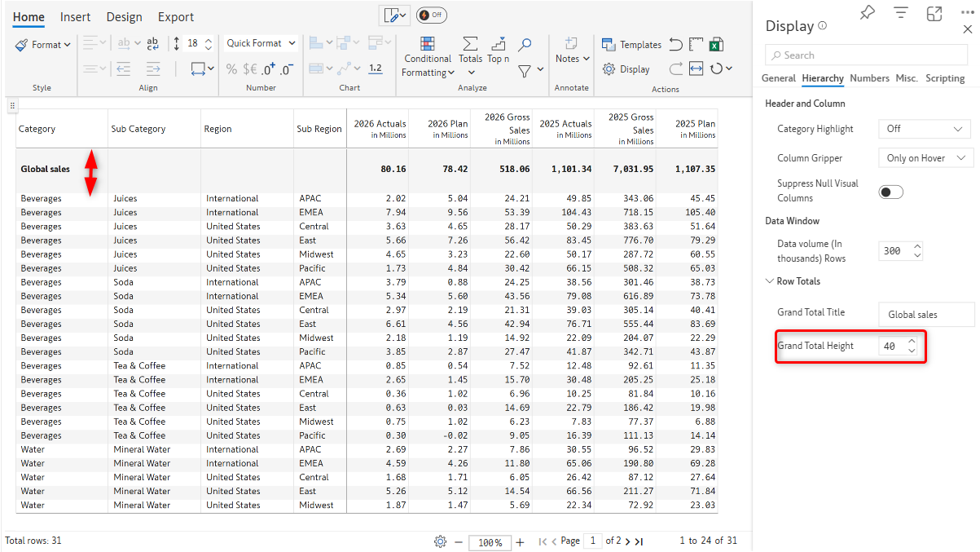Go to the next page

(627, 541)
